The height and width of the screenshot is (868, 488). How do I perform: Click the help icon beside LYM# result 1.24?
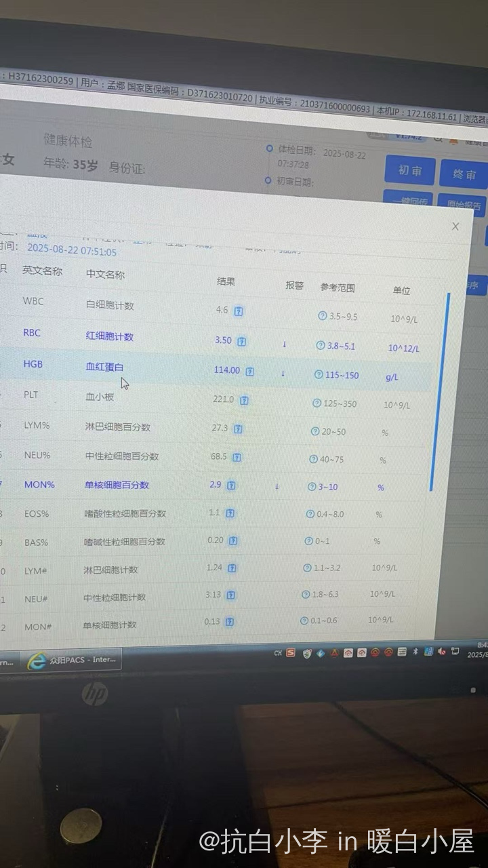point(231,568)
